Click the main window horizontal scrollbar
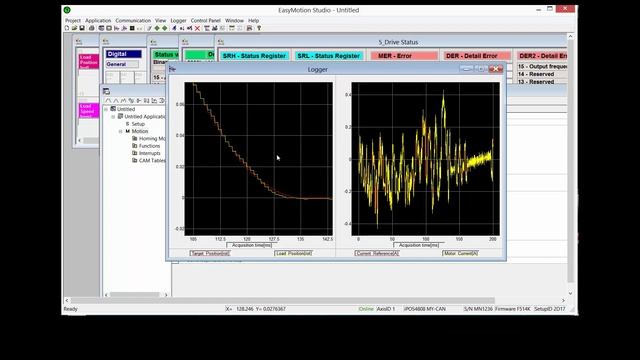The width and height of the screenshot is (640, 360). click(x=315, y=300)
